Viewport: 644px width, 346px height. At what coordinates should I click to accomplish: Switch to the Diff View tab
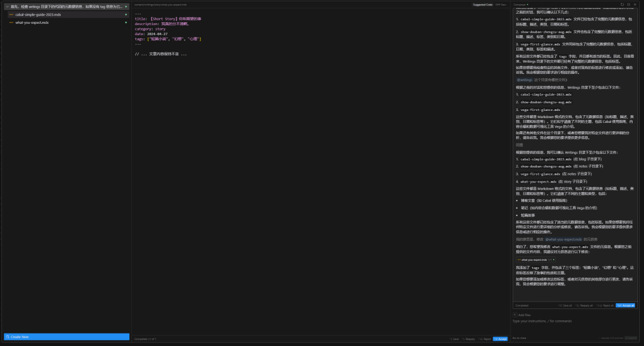point(501,4)
